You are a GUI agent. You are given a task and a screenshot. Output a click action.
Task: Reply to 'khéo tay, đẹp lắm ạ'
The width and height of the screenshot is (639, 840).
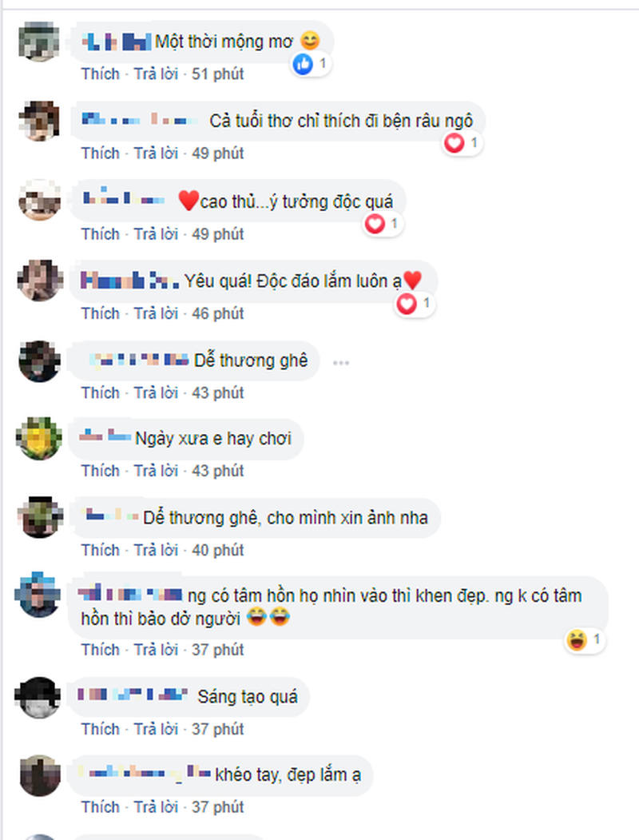tap(156, 806)
